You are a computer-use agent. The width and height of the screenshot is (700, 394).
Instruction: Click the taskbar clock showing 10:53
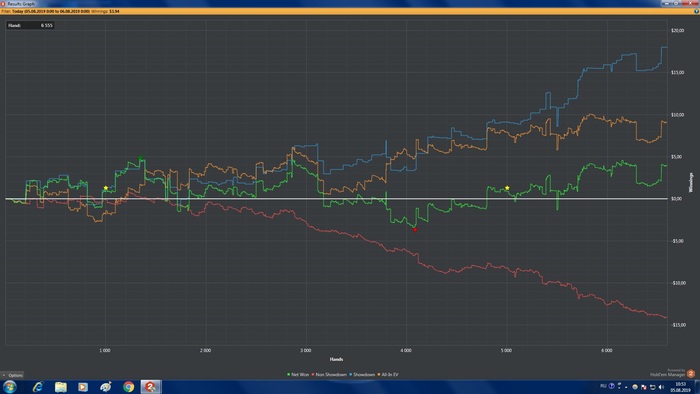680,387
